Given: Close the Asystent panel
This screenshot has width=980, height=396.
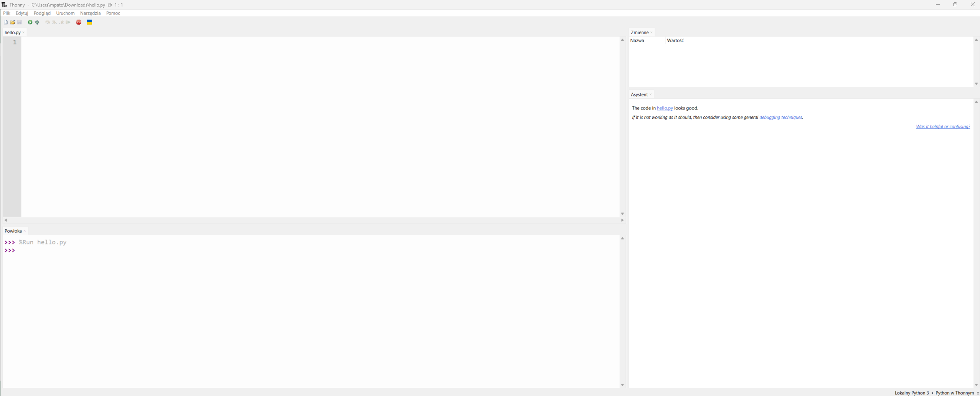Looking at the screenshot, I should click(x=651, y=94).
